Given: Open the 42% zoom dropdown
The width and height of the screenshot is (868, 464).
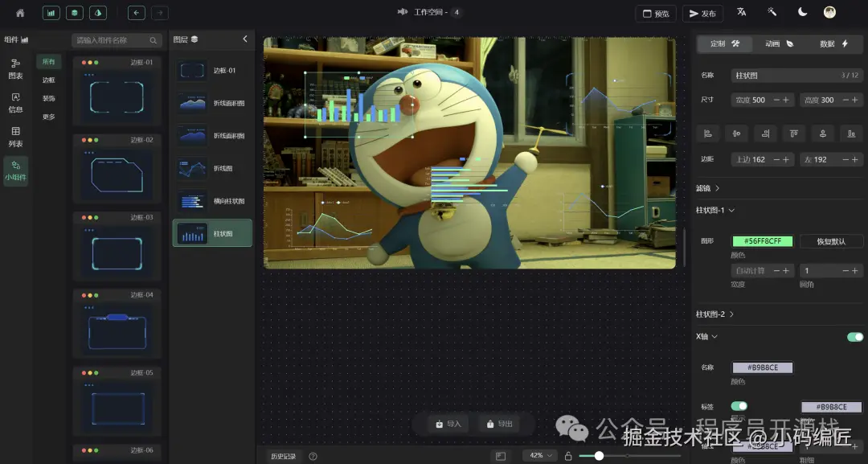Looking at the screenshot, I should coord(541,456).
